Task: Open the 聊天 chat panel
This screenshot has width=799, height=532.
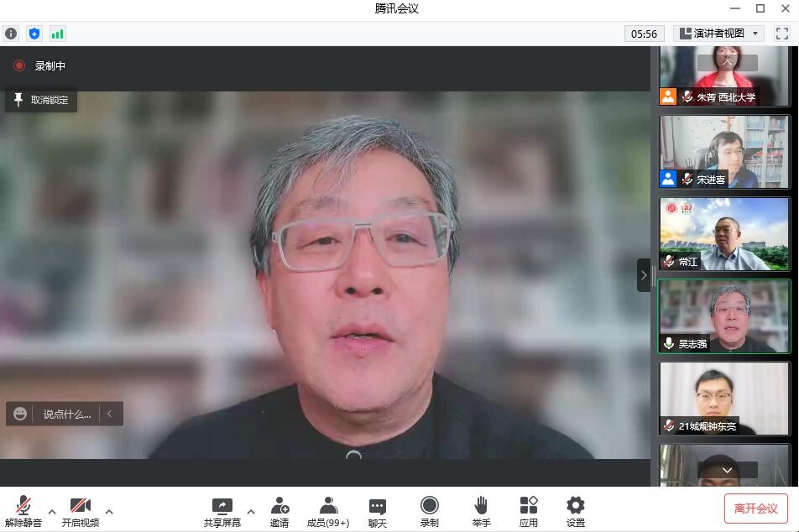Action: (x=378, y=511)
